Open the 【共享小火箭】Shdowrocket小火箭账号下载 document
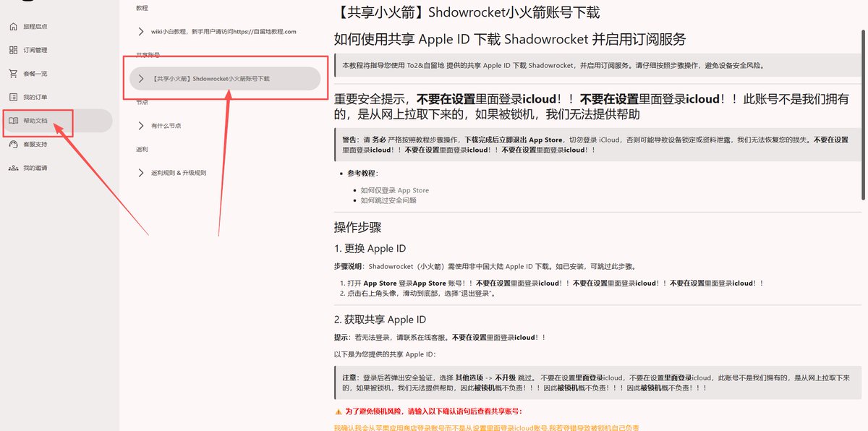Image resolution: width=868 pixels, height=431 pixels. click(x=224, y=79)
